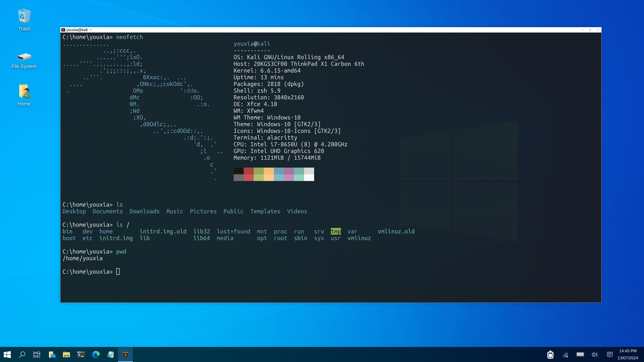This screenshot has height=362, width=644.
Task: Click the 'Kernel: 6.6.15-amd64' line
Action: point(267,71)
